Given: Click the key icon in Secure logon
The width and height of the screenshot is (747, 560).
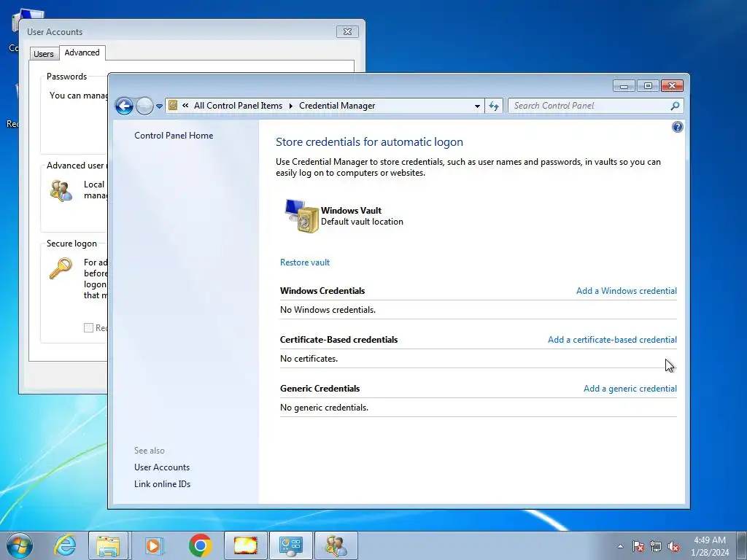Looking at the screenshot, I should [x=61, y=268].
